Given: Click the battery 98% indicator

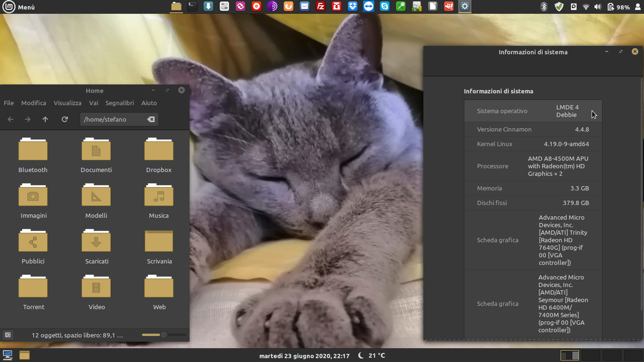Looking at the screenshot, I should tap(618, 7).
